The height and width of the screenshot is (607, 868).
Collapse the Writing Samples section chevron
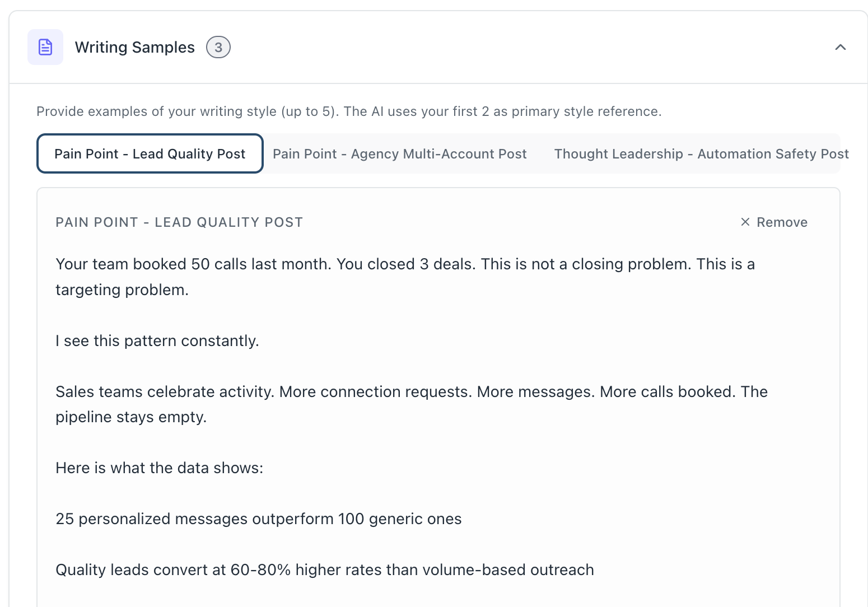pyautogui.click(x=840, y=48)
